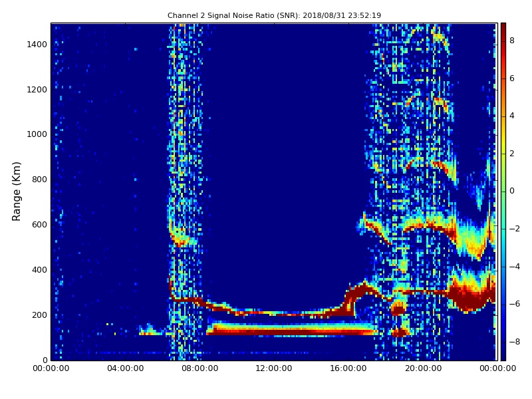The width and height of the screenshot is (532, 399).
Task: Click the red trace near 16:30 at 300 km
Action: pos(356,293)
